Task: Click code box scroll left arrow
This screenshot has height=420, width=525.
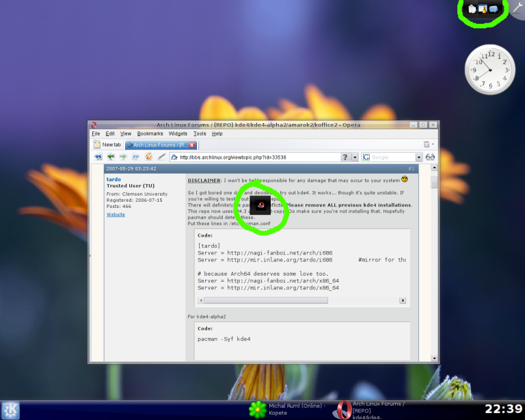Action: 200,300
